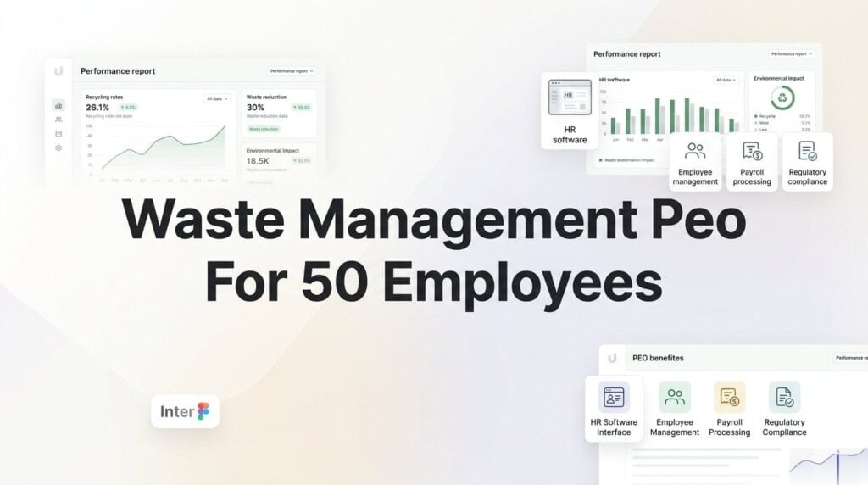The image size is (868, 485).
Task: Expand the All data dropdown in Recycling rates
Action: pyautogui.click(x=217, y=98)
